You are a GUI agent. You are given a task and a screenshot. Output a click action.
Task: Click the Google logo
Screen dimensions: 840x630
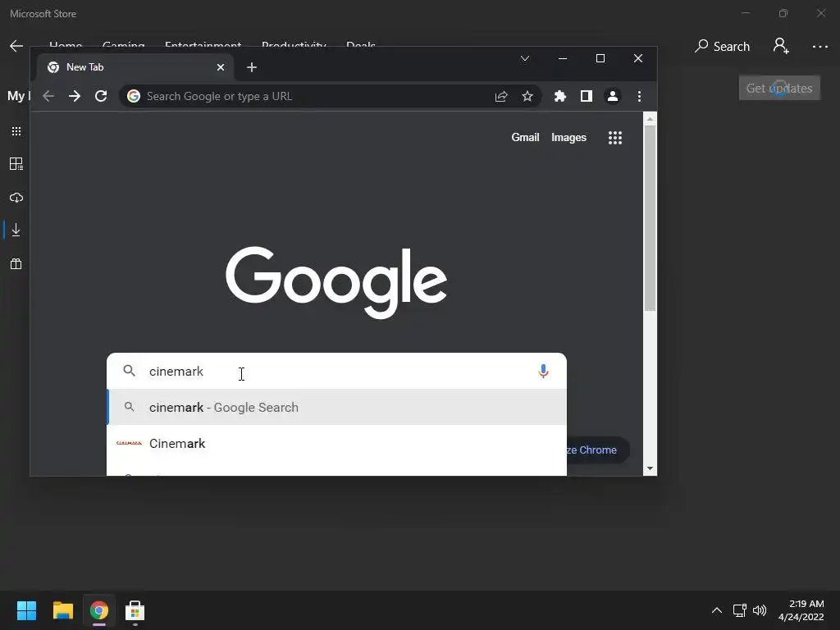coord(336,282)
